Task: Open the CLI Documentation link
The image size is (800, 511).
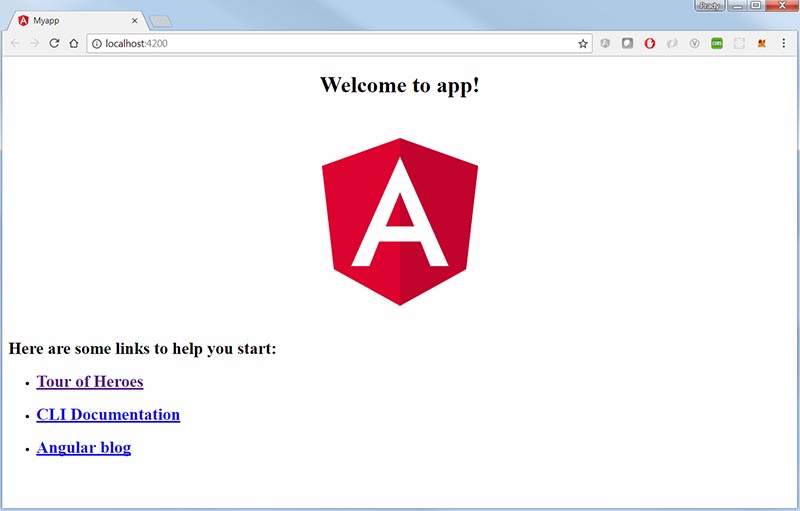Action: [x=108, y=415]
